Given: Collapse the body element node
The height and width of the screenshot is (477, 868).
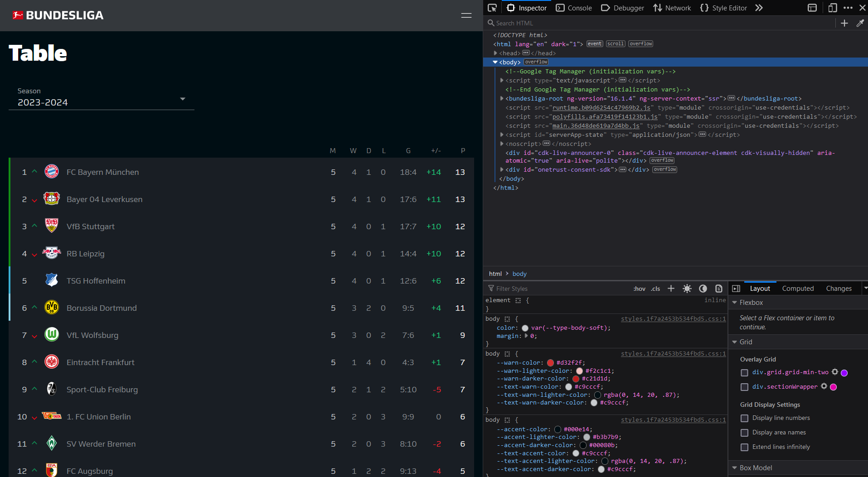Looking at the screenshot, I should 495,62.
